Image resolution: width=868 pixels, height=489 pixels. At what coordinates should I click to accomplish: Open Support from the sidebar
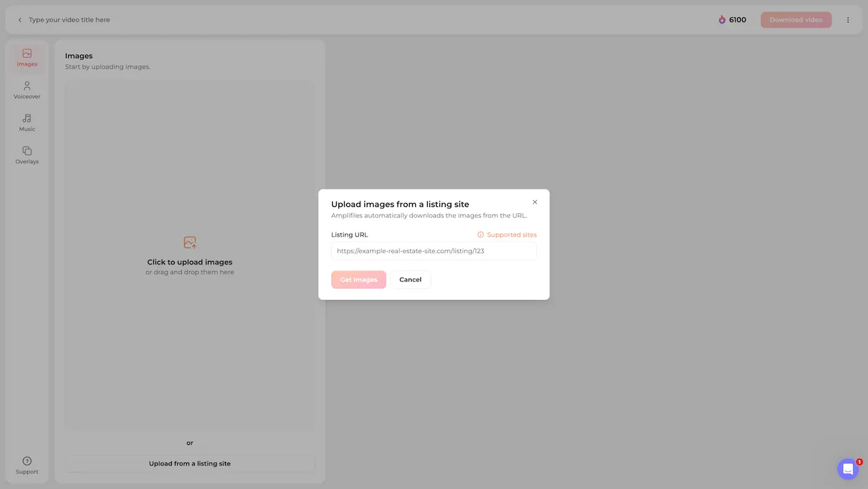pos(27,465)
